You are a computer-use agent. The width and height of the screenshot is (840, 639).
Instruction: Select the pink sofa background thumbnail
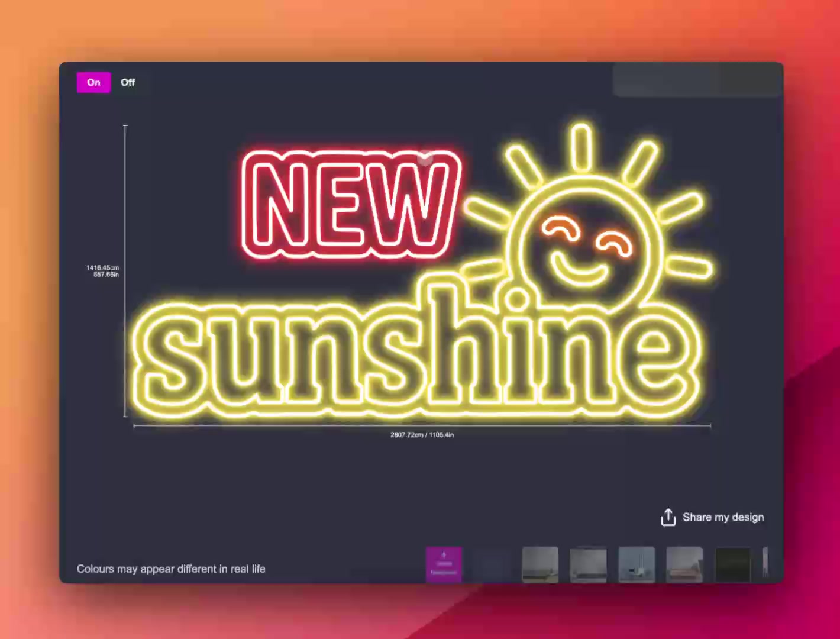pos(684,564)
